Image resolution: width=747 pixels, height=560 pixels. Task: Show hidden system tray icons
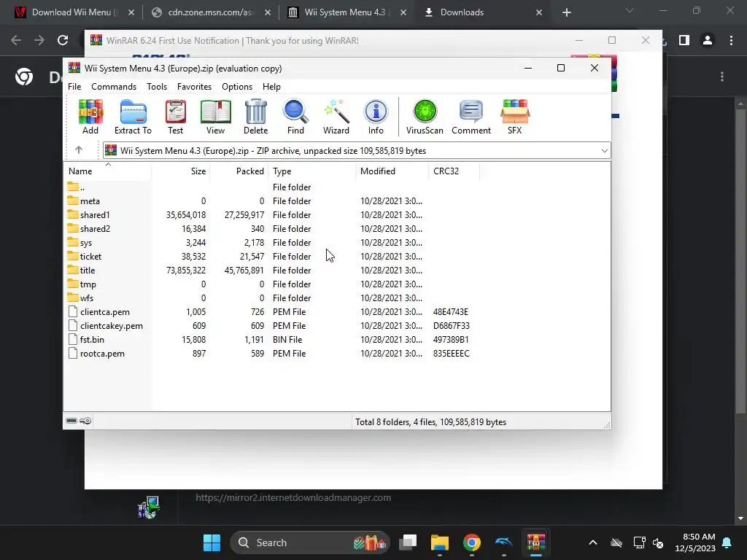pos(592,542)
